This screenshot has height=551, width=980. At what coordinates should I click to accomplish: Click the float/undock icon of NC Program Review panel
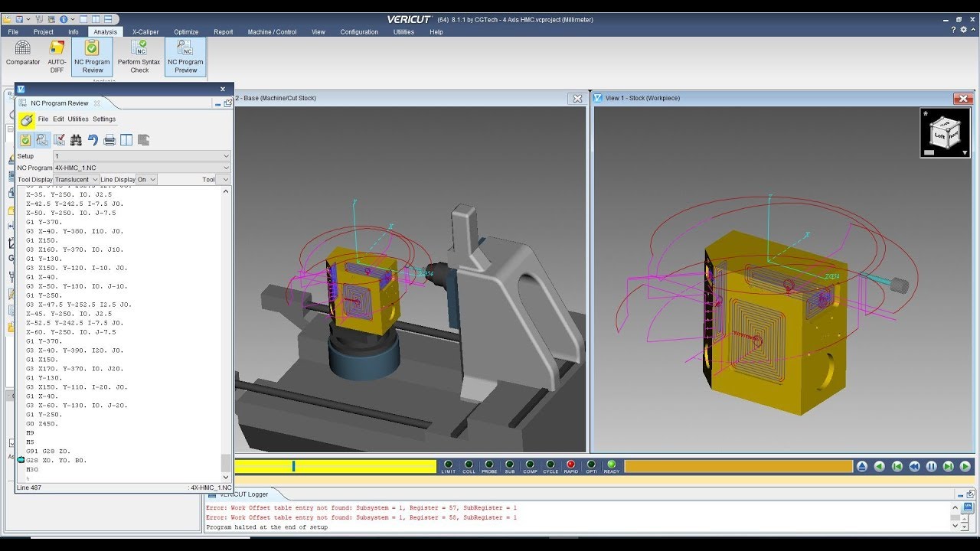point(227,103)
